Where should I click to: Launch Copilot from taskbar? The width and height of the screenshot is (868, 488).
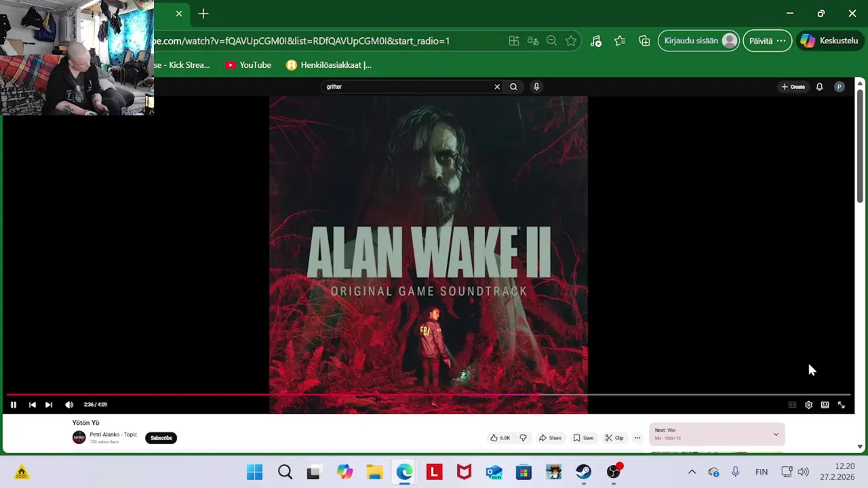click(x=344, y=472)
